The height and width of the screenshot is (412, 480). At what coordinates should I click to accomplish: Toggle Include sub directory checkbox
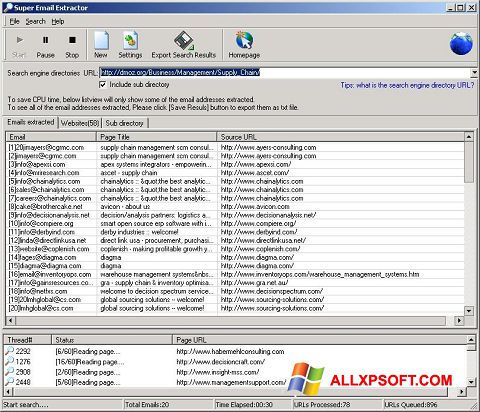point(103,85)
